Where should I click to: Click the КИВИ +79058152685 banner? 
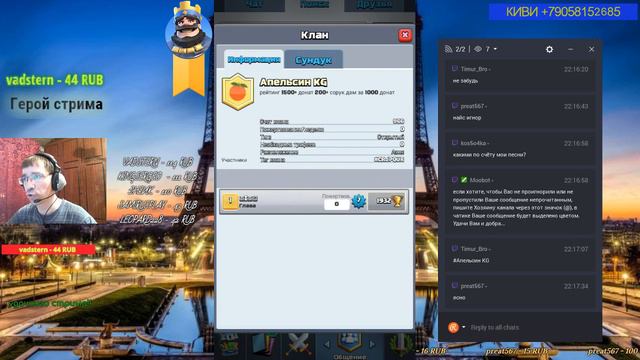[x=563, y=11]
